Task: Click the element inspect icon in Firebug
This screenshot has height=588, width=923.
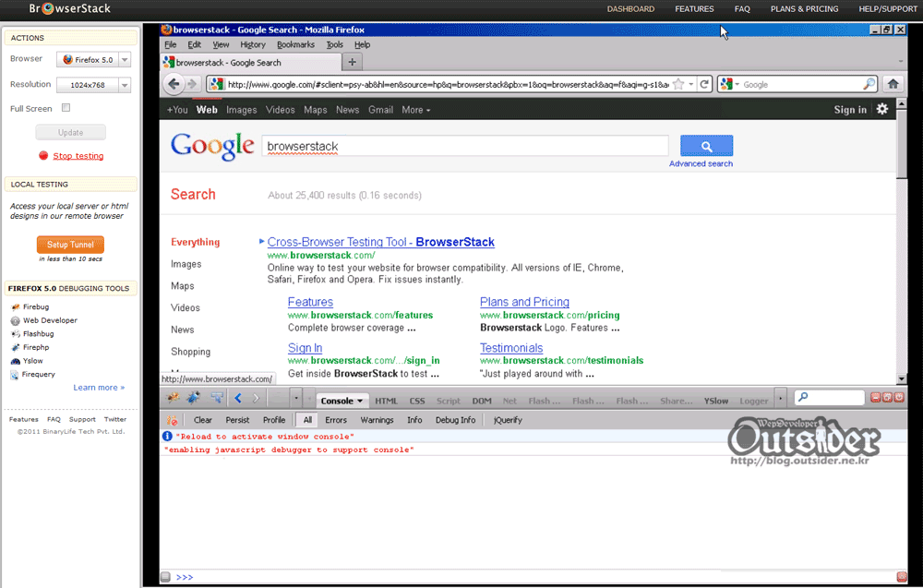Action: pyautogui.click(x=217, y=398)
